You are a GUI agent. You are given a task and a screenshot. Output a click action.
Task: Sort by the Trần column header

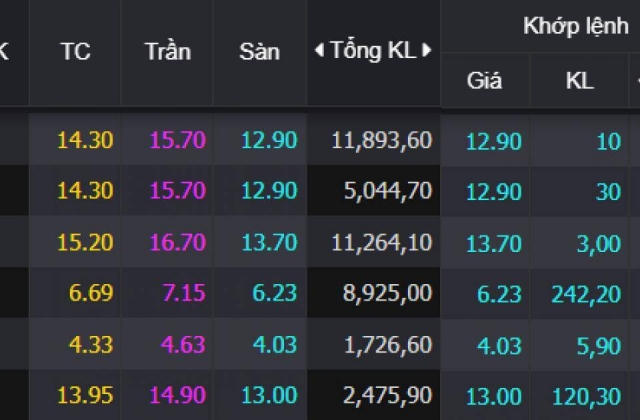168,52
